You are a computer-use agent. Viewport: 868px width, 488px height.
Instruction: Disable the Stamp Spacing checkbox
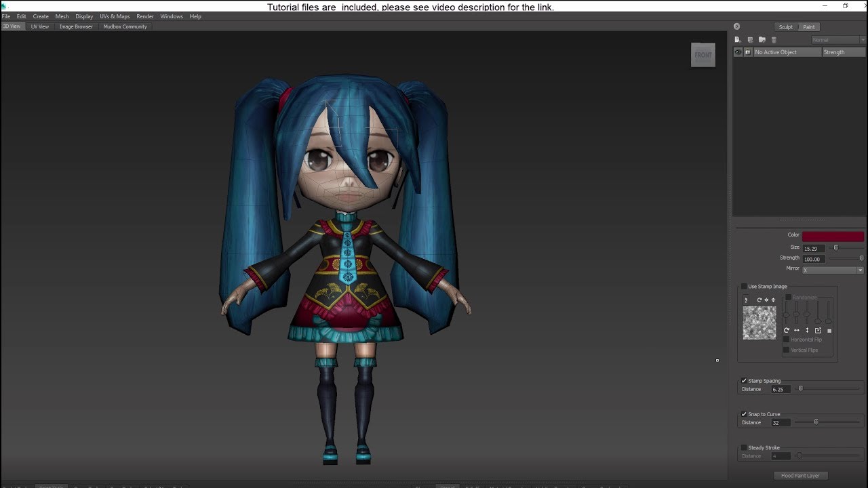point(744,380)
